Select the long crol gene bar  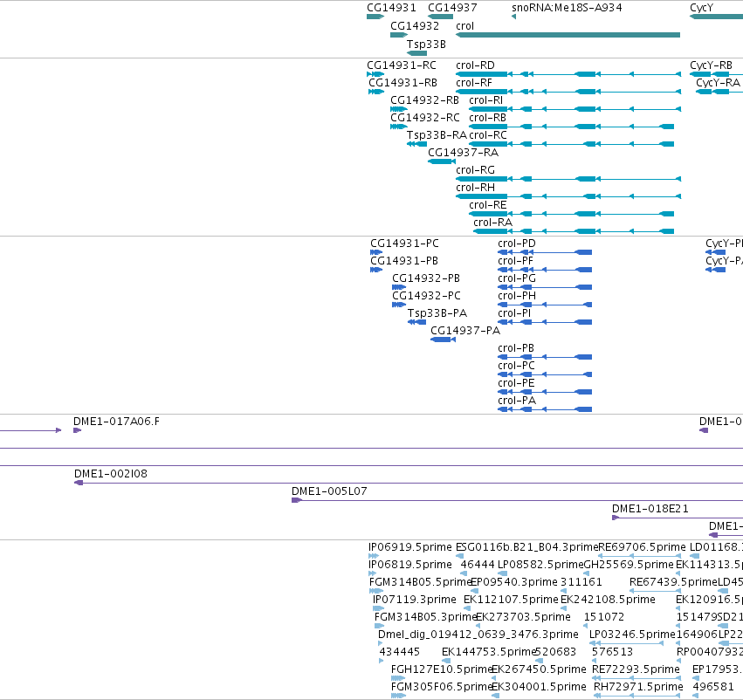click(568, 35)
